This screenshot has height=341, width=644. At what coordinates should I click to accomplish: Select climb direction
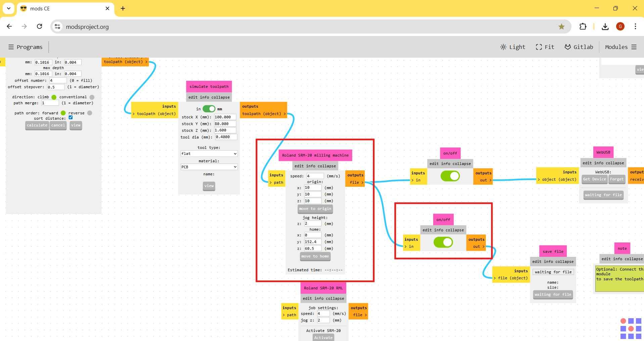tap(54, 97)
